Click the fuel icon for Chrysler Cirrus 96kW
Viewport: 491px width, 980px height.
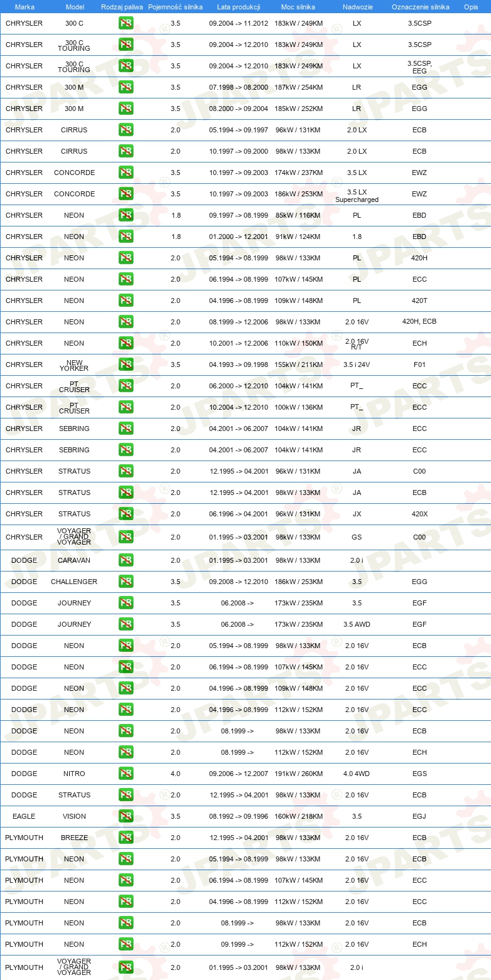(x=126, y=130)
